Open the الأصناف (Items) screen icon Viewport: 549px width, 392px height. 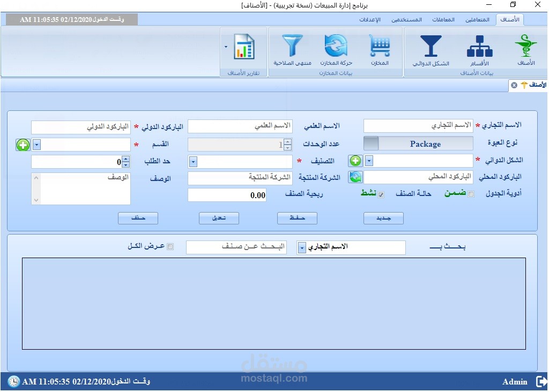pos(526,48)
